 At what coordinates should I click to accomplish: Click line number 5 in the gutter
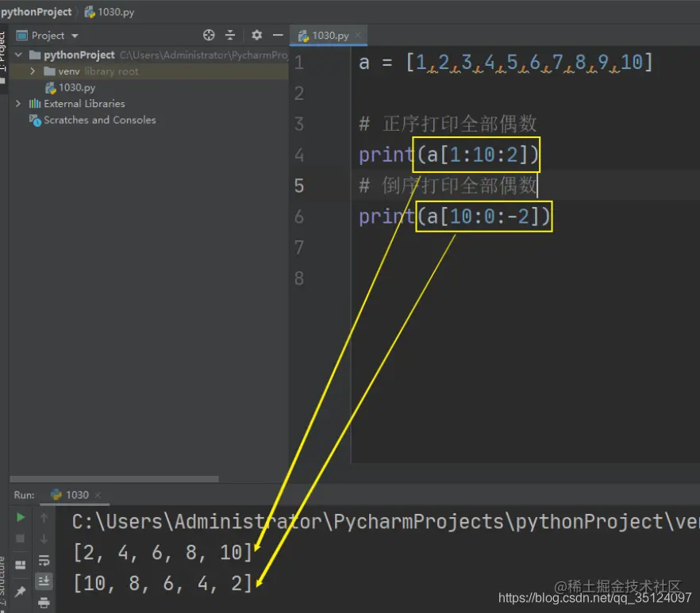(x=299, y=186)
